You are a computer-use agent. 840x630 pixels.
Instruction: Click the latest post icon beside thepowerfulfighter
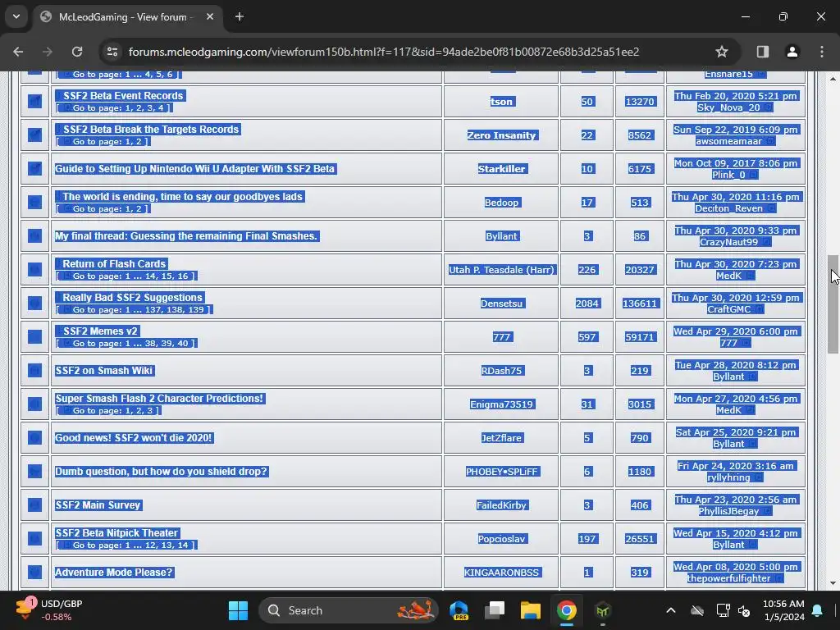(x=778, y=578)
